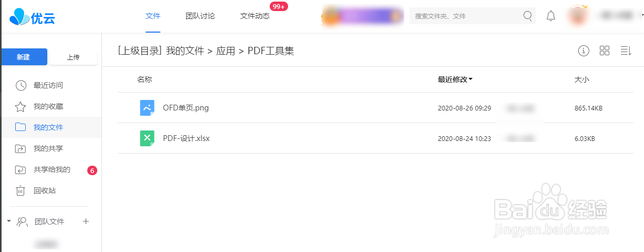Click the 上传 upload button
This screenshot has width=644, height=252.
tap(73, 57)
